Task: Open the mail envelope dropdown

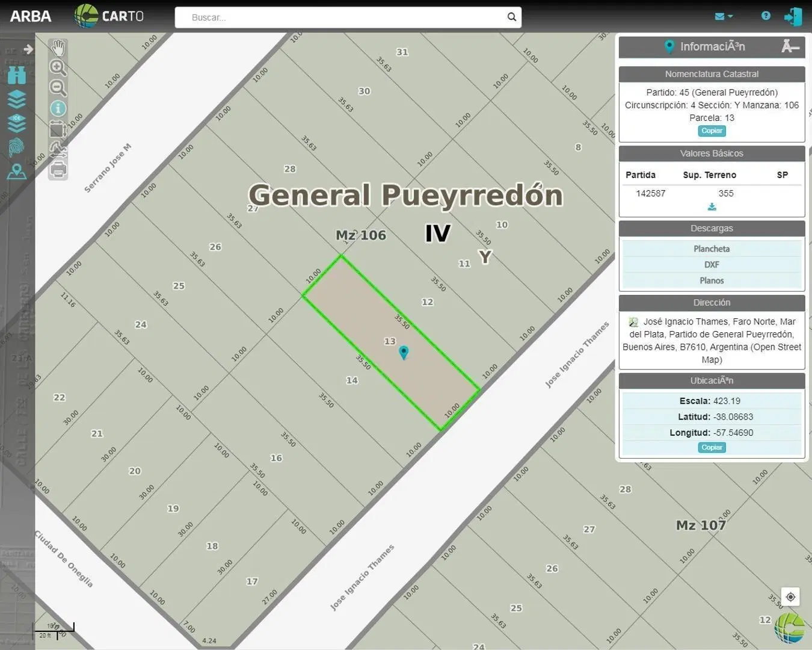Action: click(723, 16)
